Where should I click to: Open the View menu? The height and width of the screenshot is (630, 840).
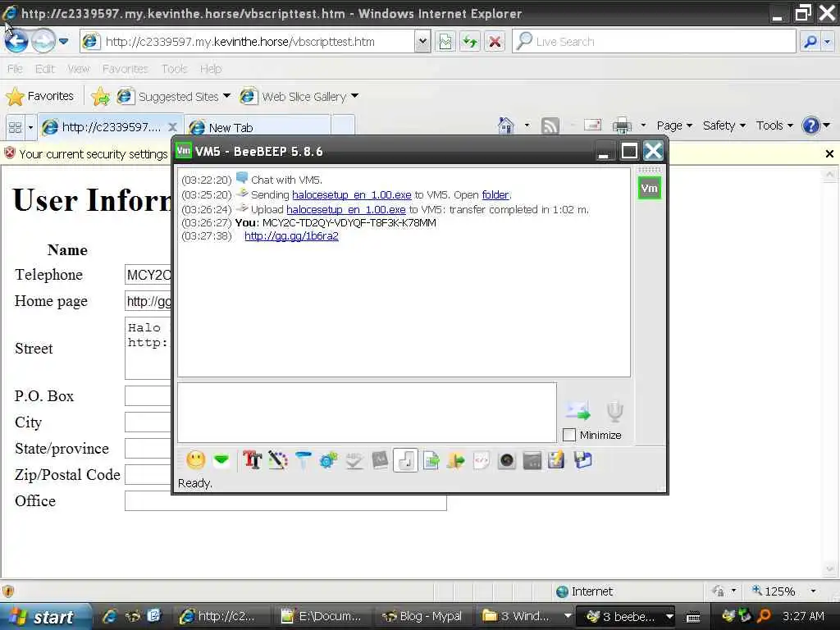tap(78, 69)
